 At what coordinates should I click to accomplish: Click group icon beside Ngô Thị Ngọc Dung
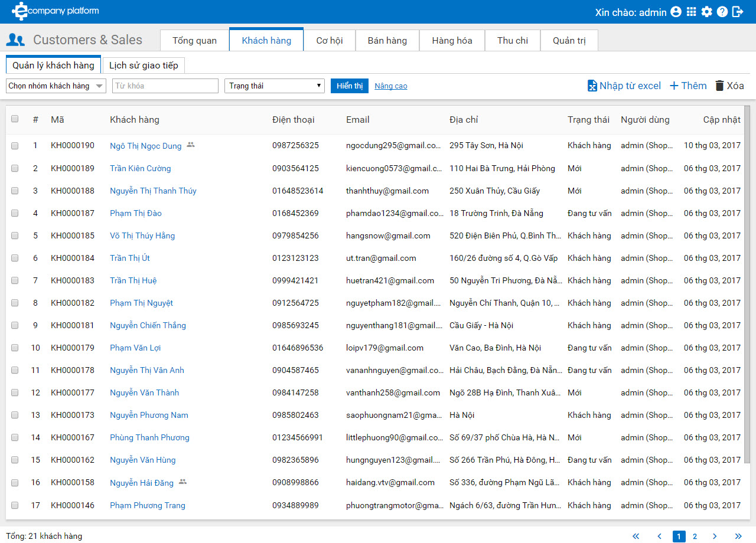coord(190,145)
